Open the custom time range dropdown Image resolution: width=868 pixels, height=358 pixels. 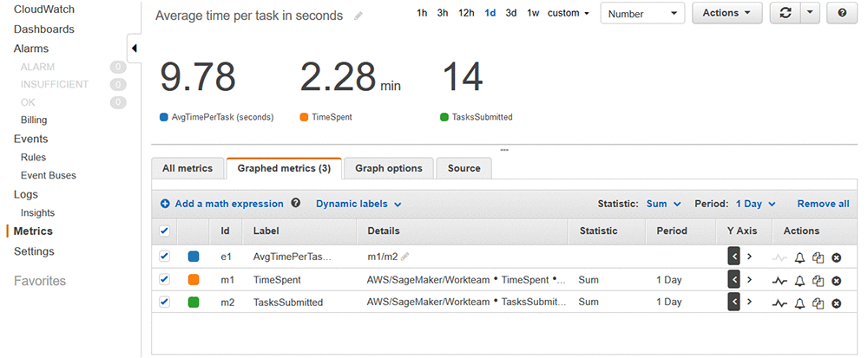tap(568, 13)
